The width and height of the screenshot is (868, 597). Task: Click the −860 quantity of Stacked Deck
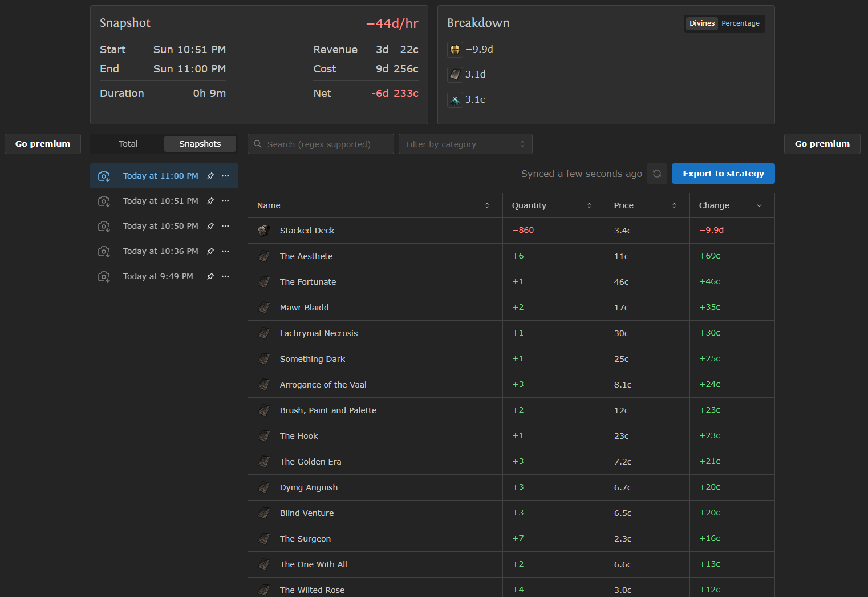523,230
